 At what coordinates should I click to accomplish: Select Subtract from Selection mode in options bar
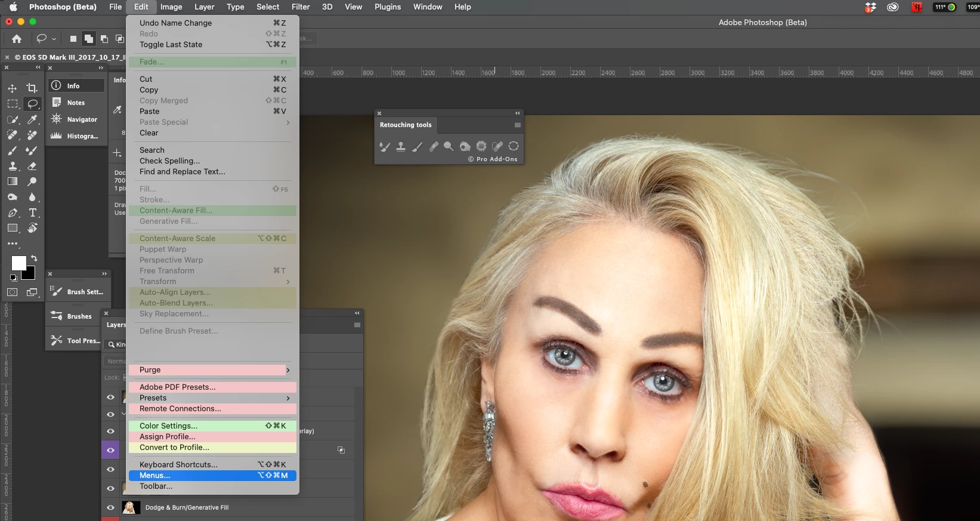pos(104,39)
